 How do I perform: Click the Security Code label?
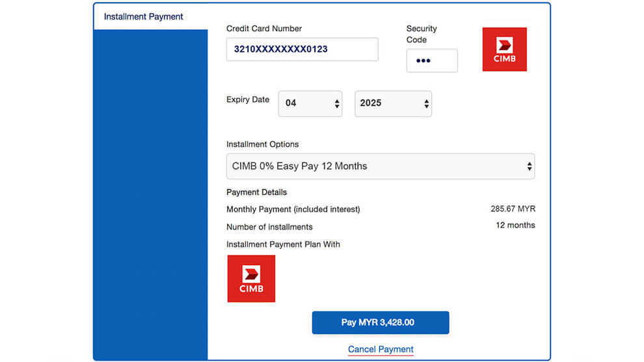coord(422,34)
